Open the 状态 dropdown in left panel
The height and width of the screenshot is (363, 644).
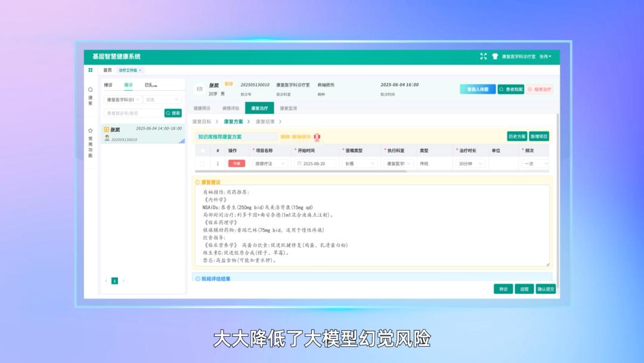[162, 100]
